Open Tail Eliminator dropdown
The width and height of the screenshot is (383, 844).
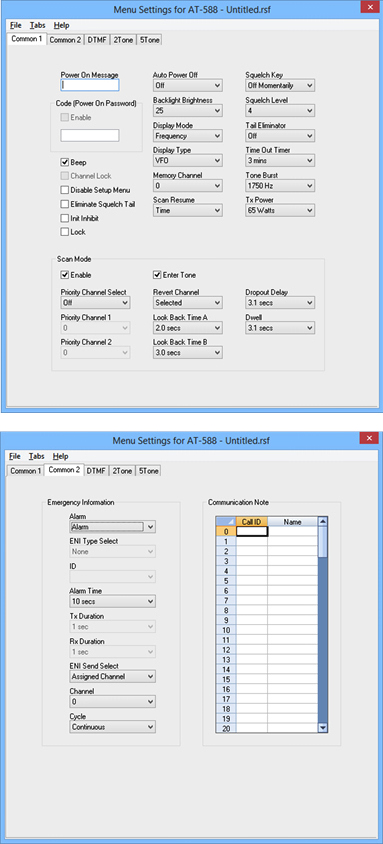pyautogui.click(x=280, y=136)
